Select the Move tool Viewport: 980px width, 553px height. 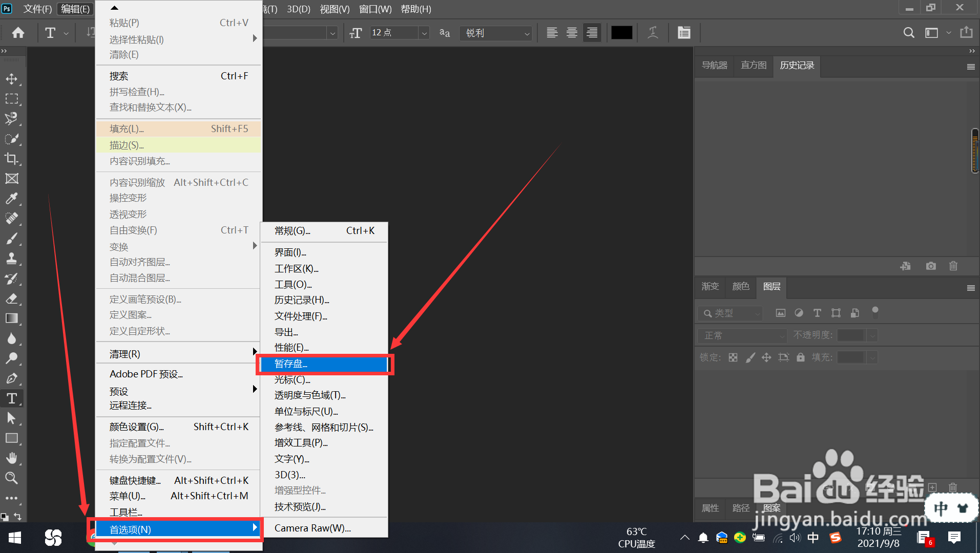coord(12,79)
